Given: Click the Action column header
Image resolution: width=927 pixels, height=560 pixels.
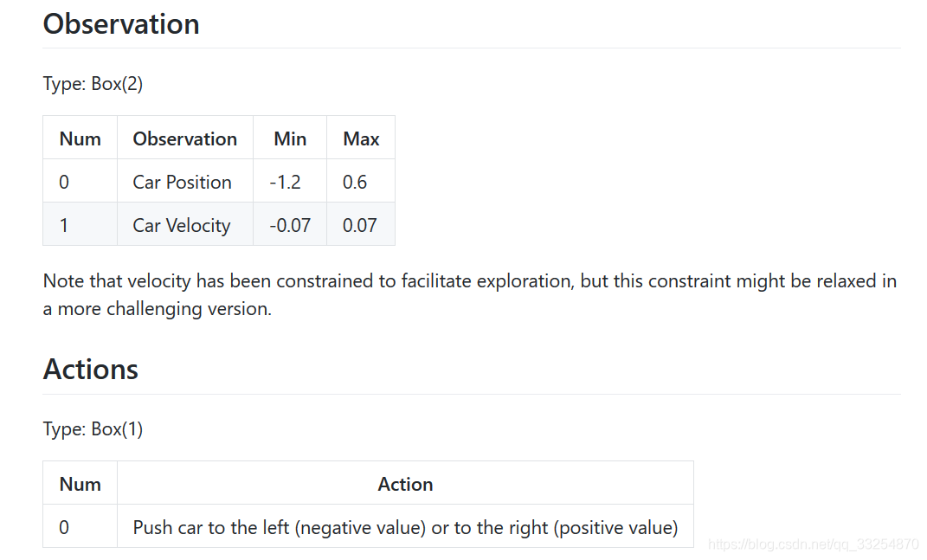Looking at the screenshot, I should (x=405, y=484).
